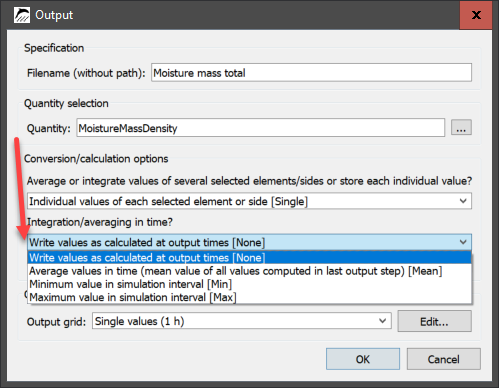Pick 'Maximum value in simulation interval [Max]'

point(249,297)
